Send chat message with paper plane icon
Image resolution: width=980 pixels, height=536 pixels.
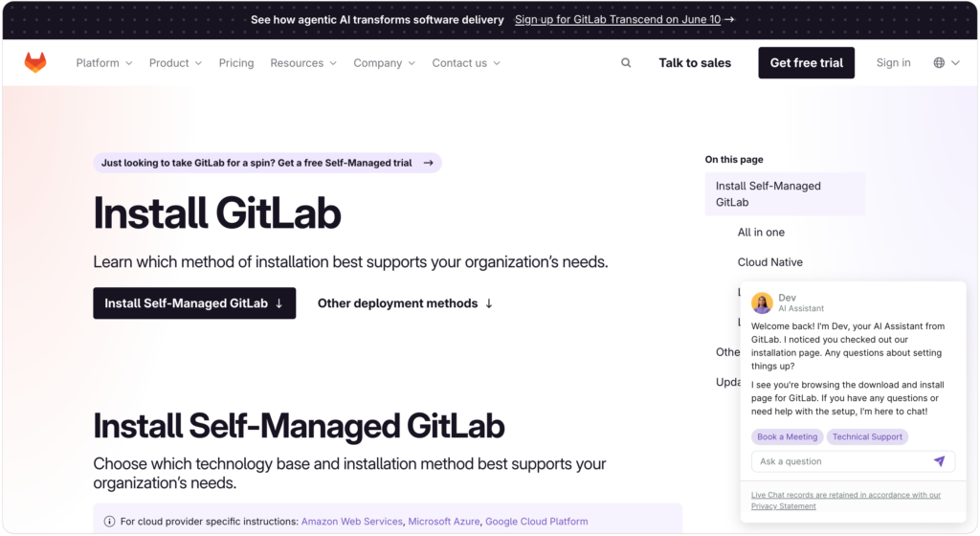(x=939, y=461)
